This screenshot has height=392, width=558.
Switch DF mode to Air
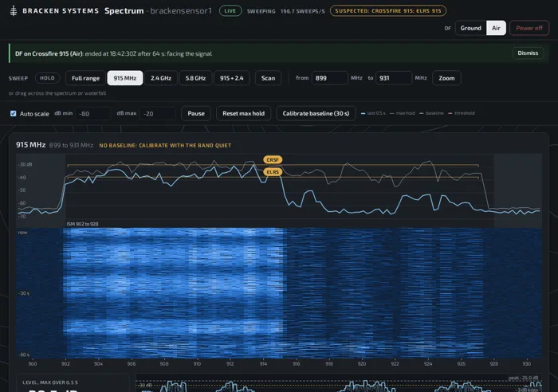[496, 28]
